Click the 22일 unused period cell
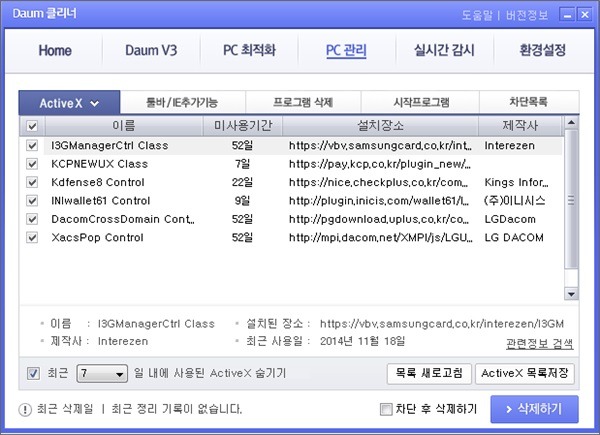 pos(242,182)
